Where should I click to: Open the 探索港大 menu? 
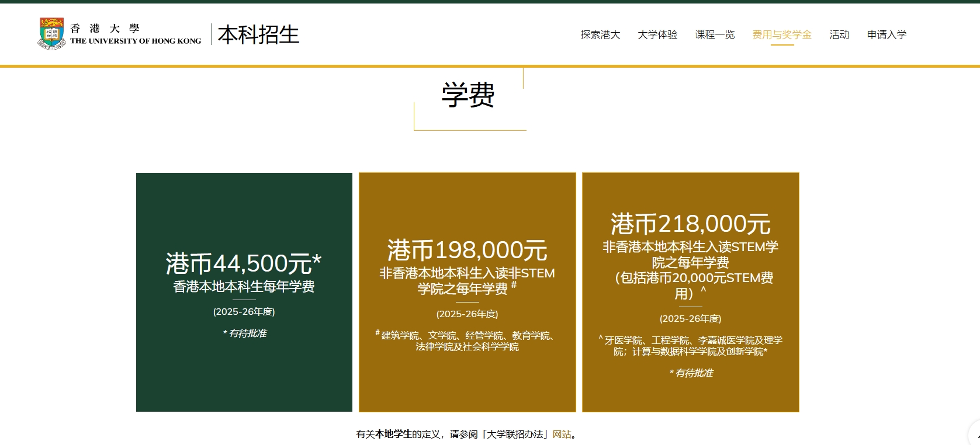[600, 34]
